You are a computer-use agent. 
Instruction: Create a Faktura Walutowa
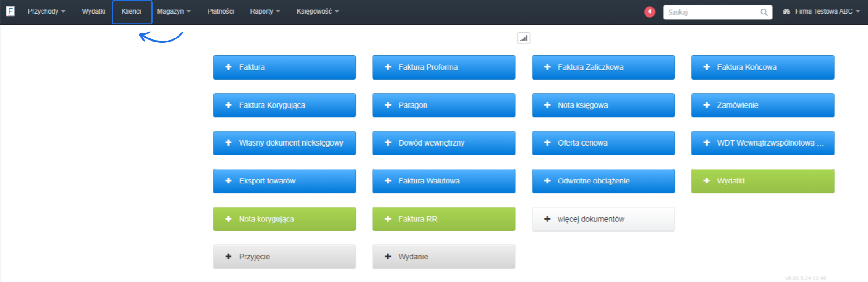click(443, 181)
